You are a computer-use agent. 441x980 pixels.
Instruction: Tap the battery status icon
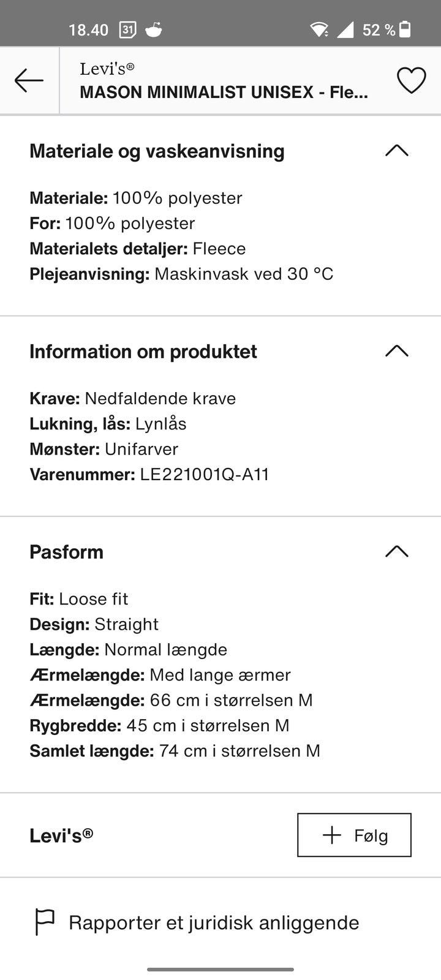coord(405,29)
